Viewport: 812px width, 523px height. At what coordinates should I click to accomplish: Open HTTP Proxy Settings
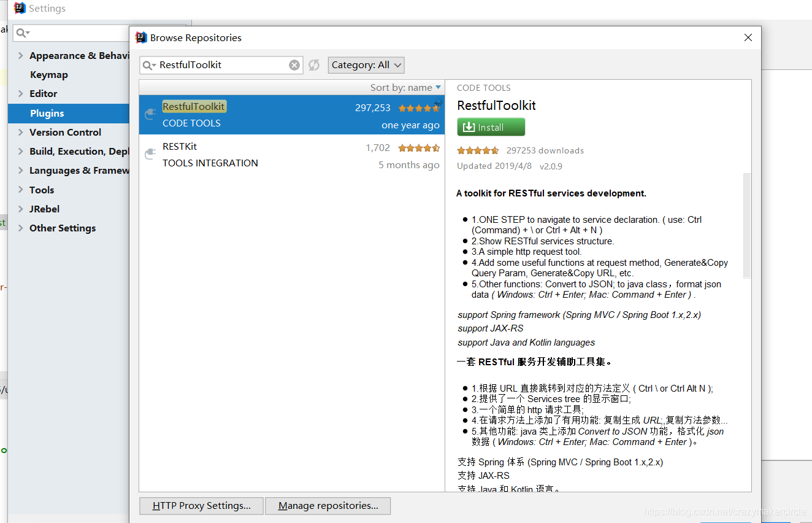pos(201,506)
